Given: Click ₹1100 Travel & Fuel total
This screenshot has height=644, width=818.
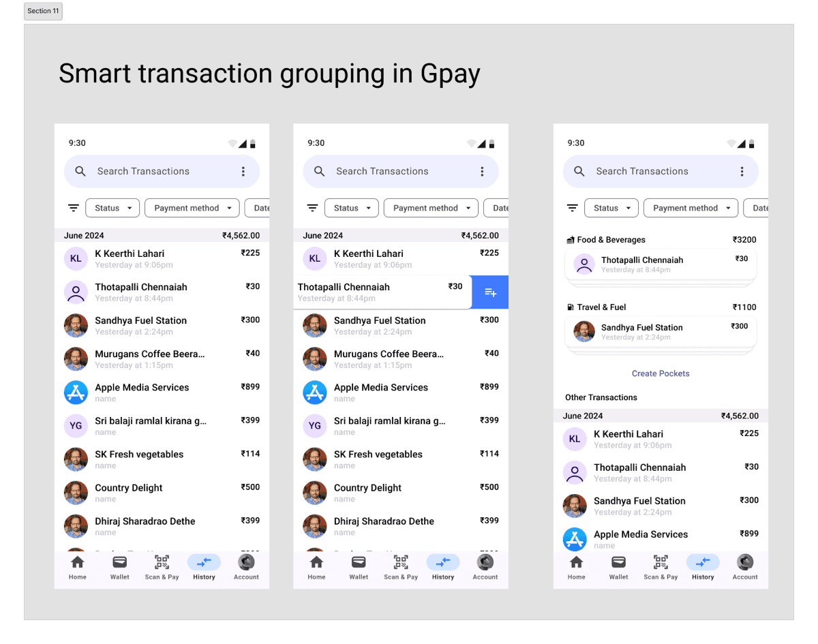Looking at the screenshot, I should pos(744,307).
